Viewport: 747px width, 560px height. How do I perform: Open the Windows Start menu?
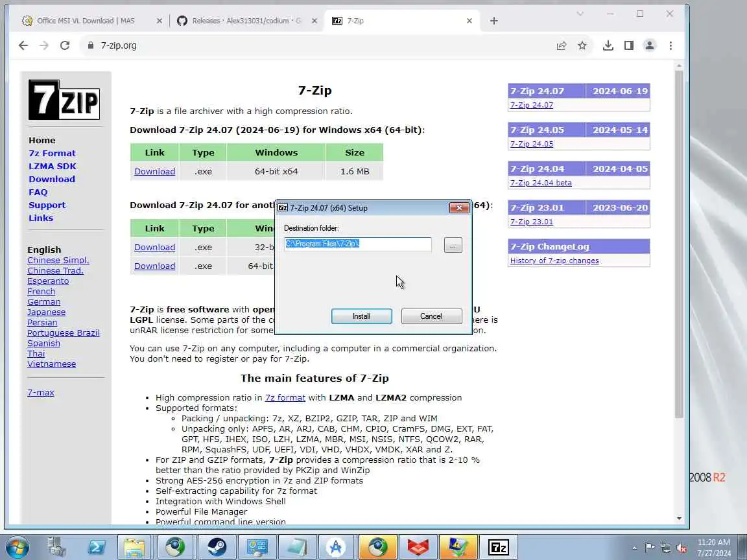click(x=18, y=547)
